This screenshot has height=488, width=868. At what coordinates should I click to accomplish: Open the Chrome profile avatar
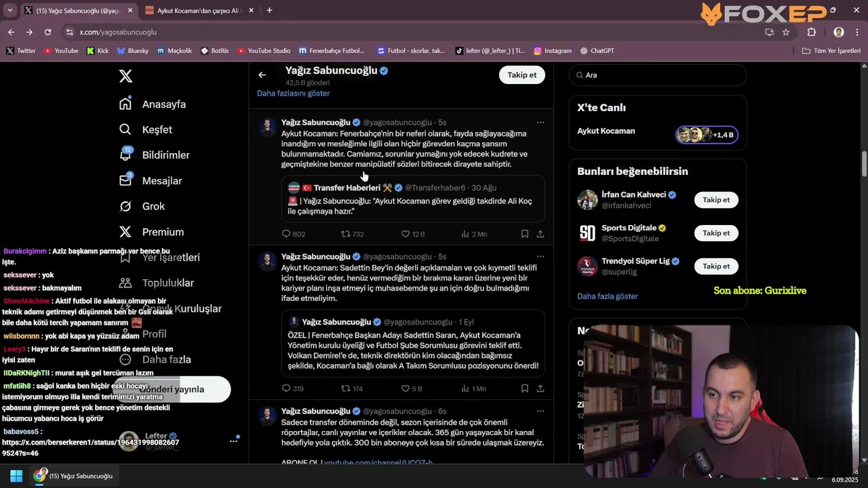[x=839, y=32]
